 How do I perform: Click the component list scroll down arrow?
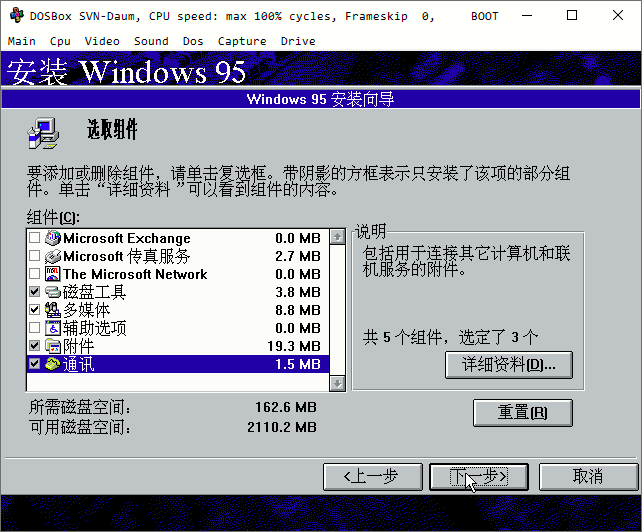pos(337,383)
